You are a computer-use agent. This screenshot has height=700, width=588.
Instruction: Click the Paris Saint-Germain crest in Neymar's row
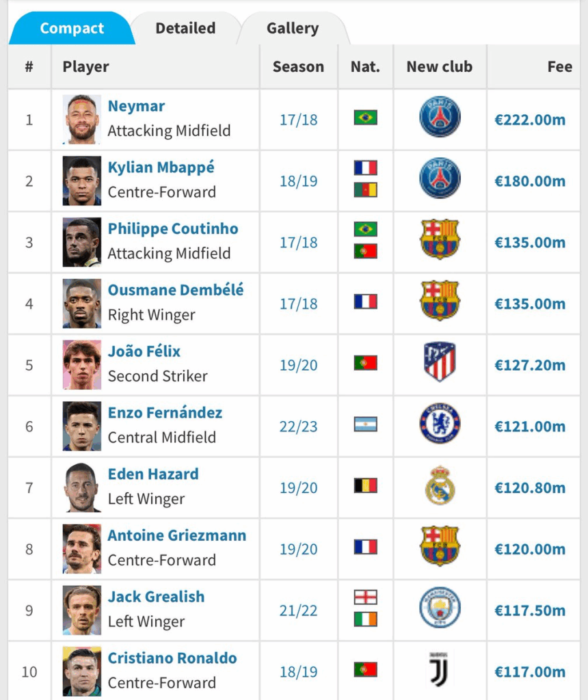point(440,117)
